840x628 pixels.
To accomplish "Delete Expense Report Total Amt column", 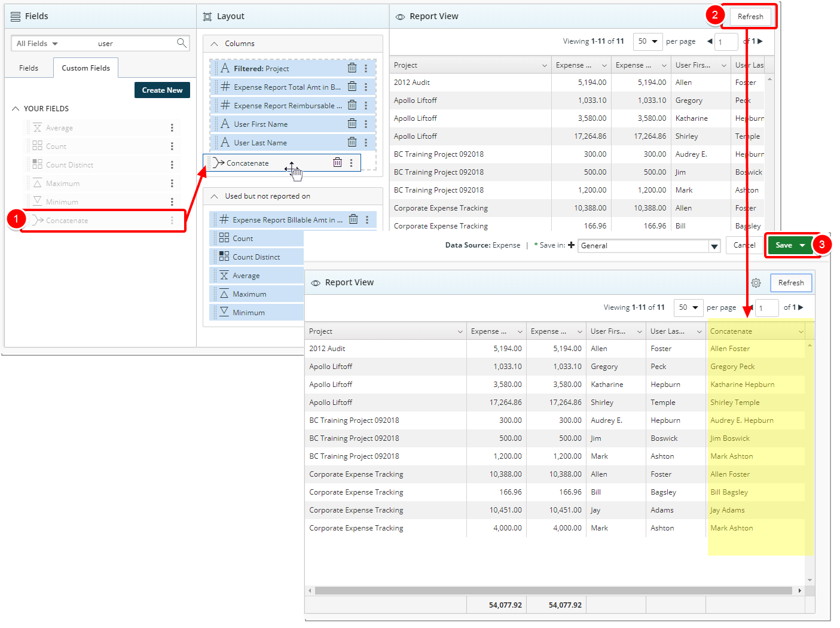I will point(352,87).
